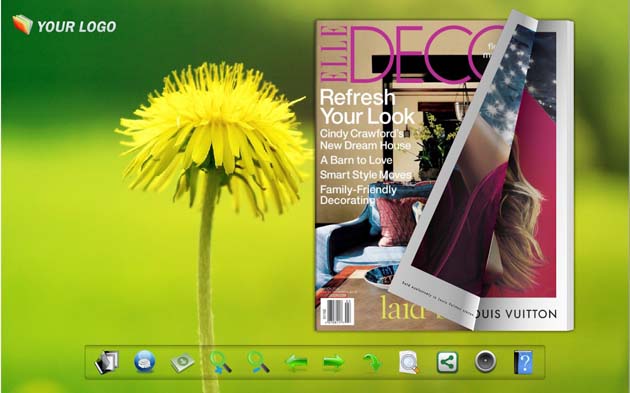Open the search document icon
The width and height of the screenshot is (630, 393).
[409, 362]
